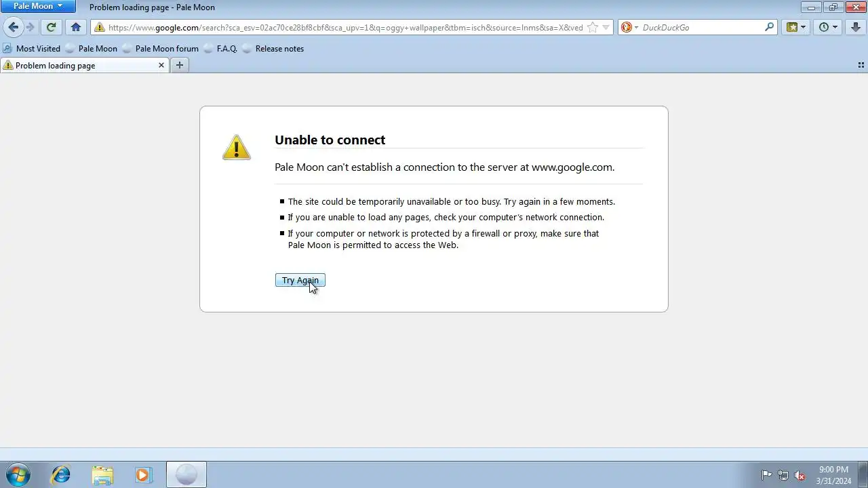The height and width of the screenshot is (488, 868).
Task: Open the Action Center flag icon
Action: 767,475
